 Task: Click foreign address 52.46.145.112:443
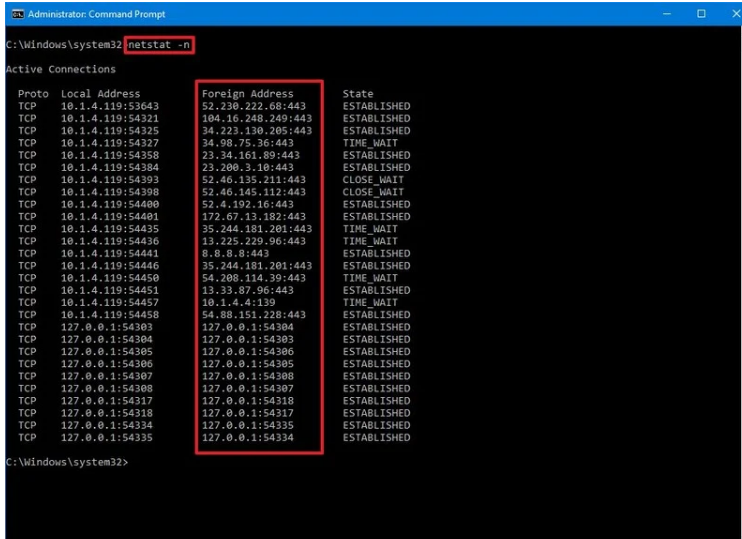click(254, 192)
